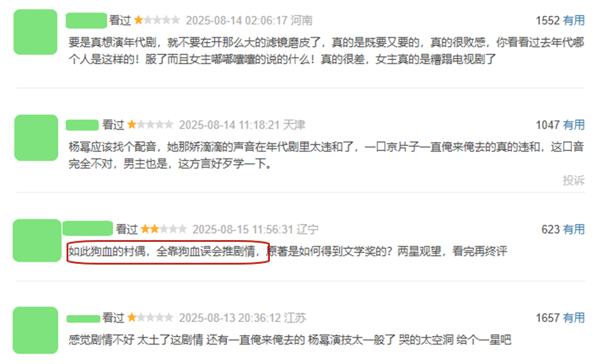The height and width of the screenshot is (364, 597).
Task: Click the timestamp 2025-08-15 11:56:31
Action: 243,230
